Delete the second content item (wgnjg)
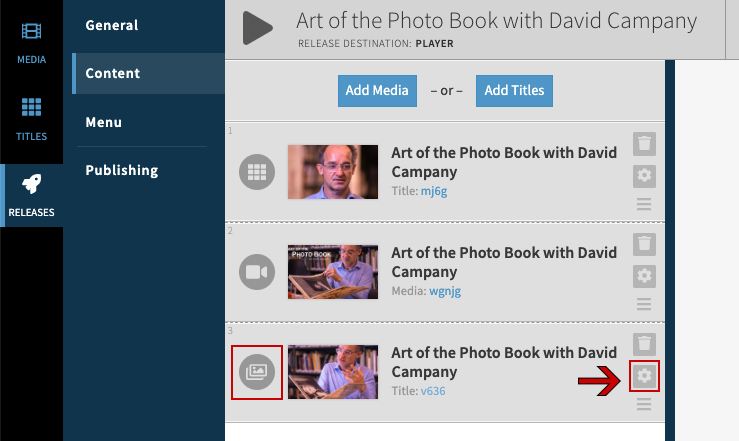739x441 pixels. [x=645, y=243]
